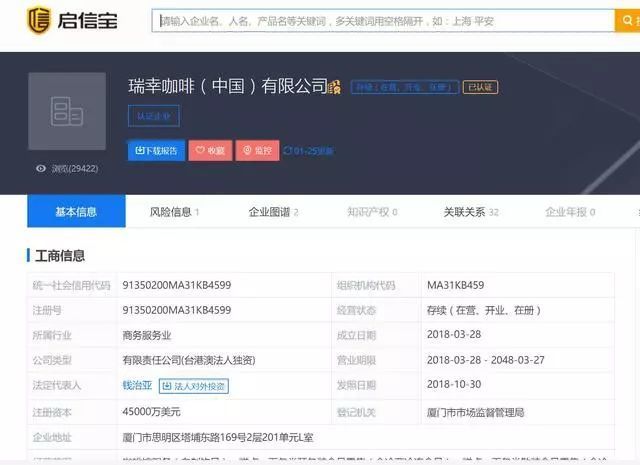Click the 收藏 favorite heart button
The image size is (640, 465).
point(210,151)
